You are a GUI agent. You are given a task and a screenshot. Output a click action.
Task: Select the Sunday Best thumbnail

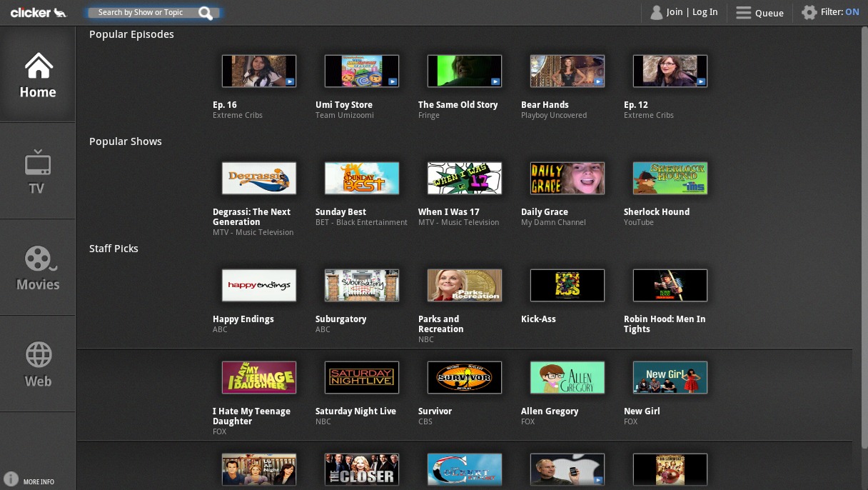tap(362, 179)
